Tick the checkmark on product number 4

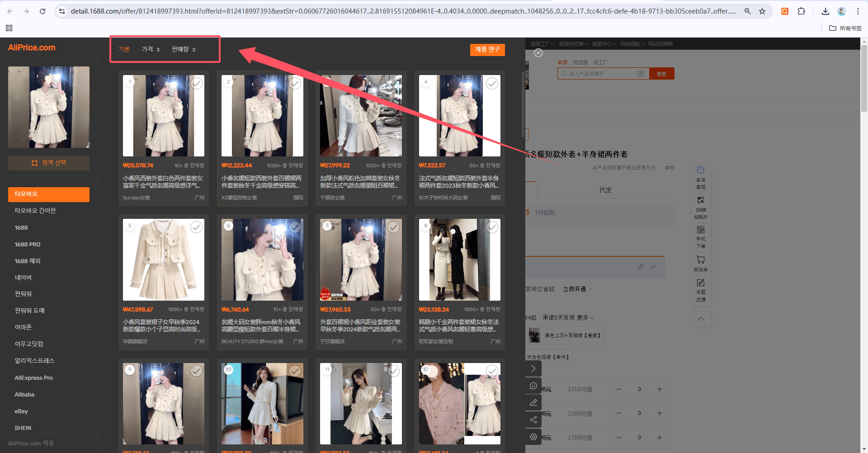(492, 83)
